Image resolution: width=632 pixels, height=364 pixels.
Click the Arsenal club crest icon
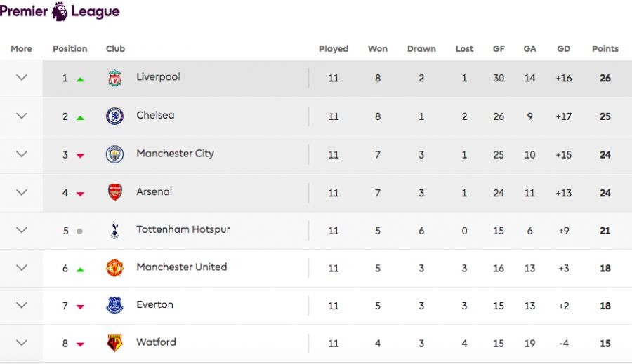pos(114,192)
